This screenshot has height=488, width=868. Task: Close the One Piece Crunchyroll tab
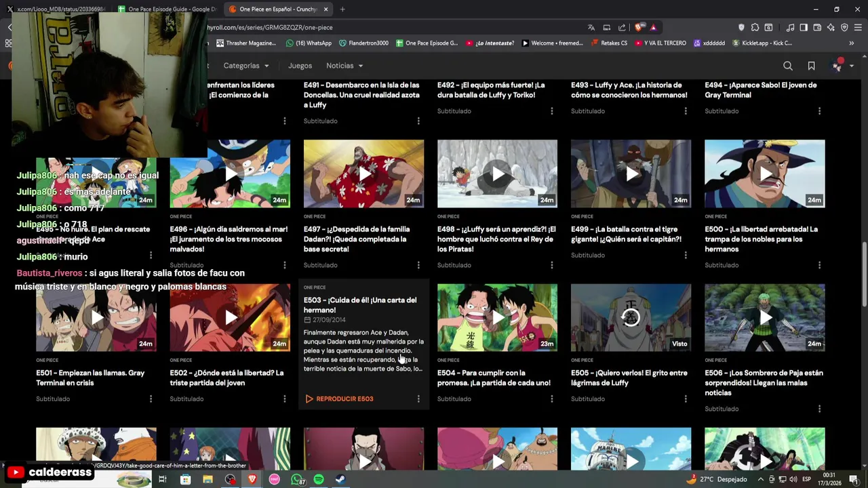(x=326, y=9)
